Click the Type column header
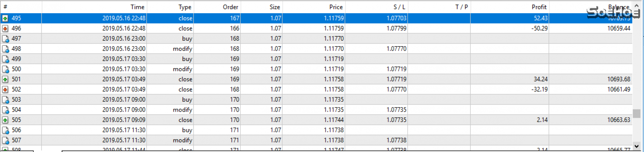Screen dimensions: 644x152 point(185,7)
